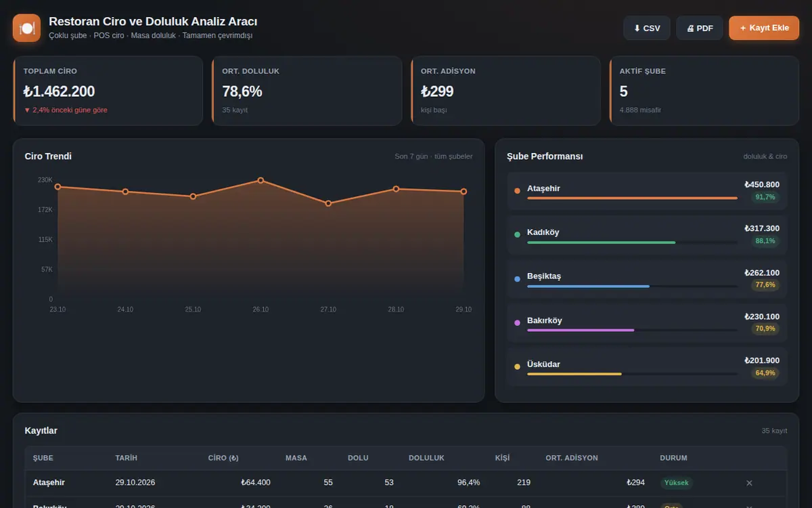The width and height of the screenshot is (812, 508).
Task: Select the dip at the 27.10 chart point
Action: (x=328, y=203)
